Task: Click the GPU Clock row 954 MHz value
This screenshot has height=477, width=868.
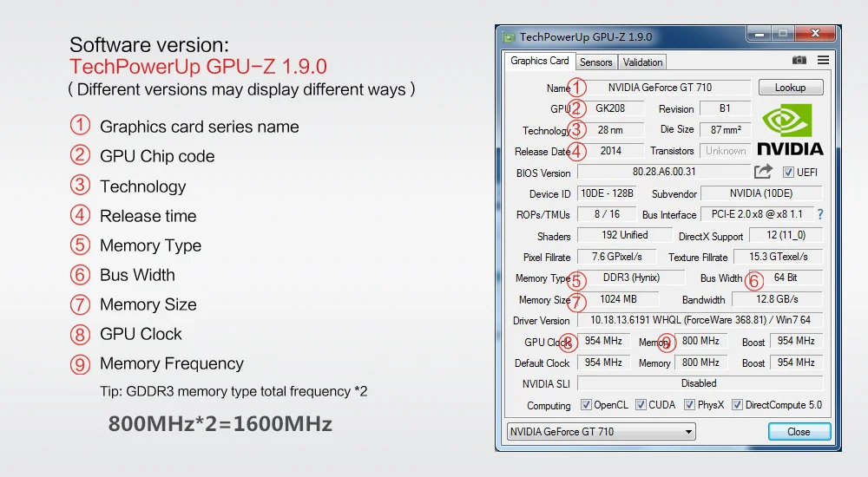Action: (x=603, y=341)
